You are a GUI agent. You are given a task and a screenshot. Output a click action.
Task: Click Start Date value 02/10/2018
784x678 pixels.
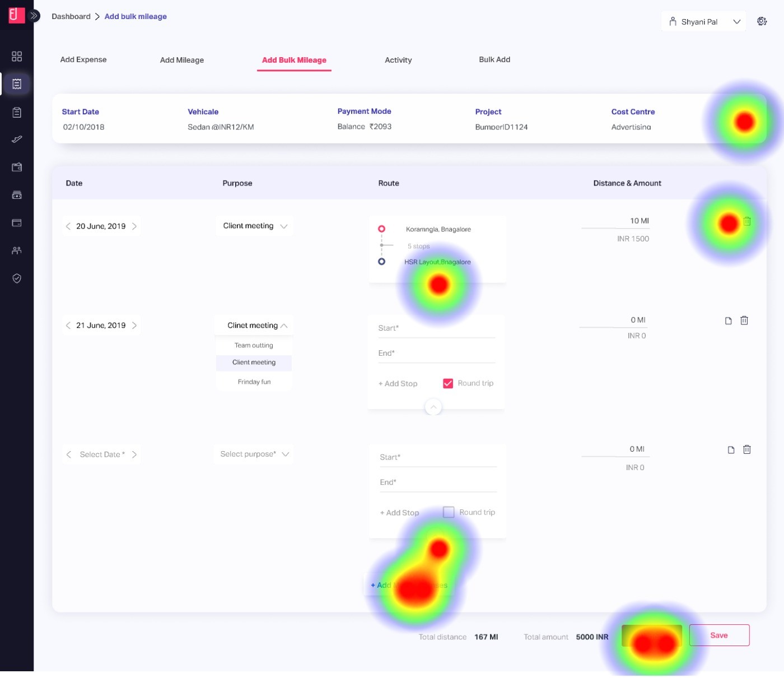click(x=83, y=127)
